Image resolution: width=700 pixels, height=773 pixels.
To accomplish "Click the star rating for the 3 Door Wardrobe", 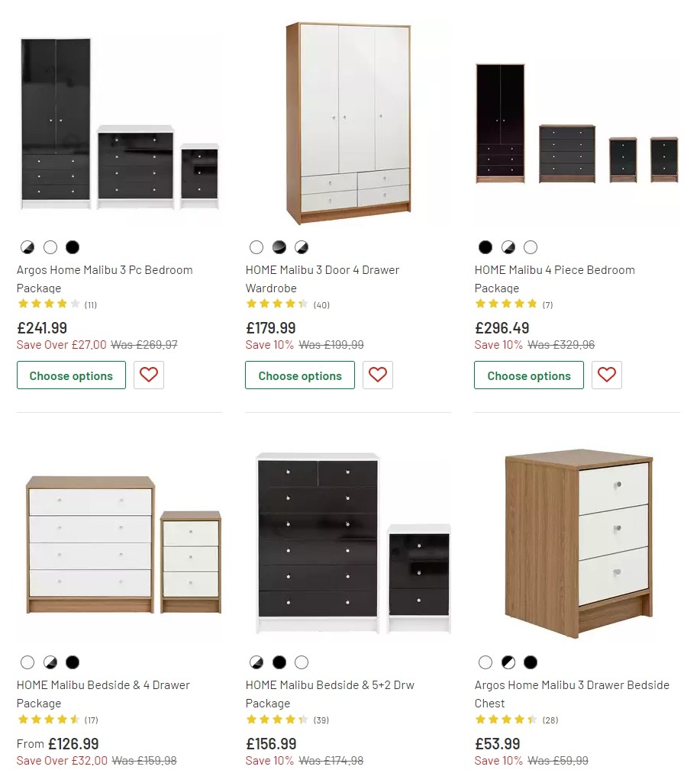I will (276, 304).
